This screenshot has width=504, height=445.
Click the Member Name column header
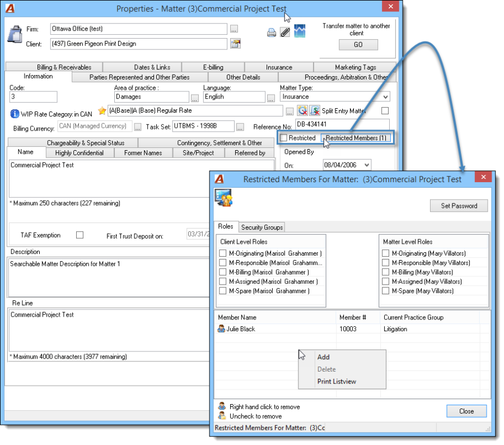pos(276,317)
